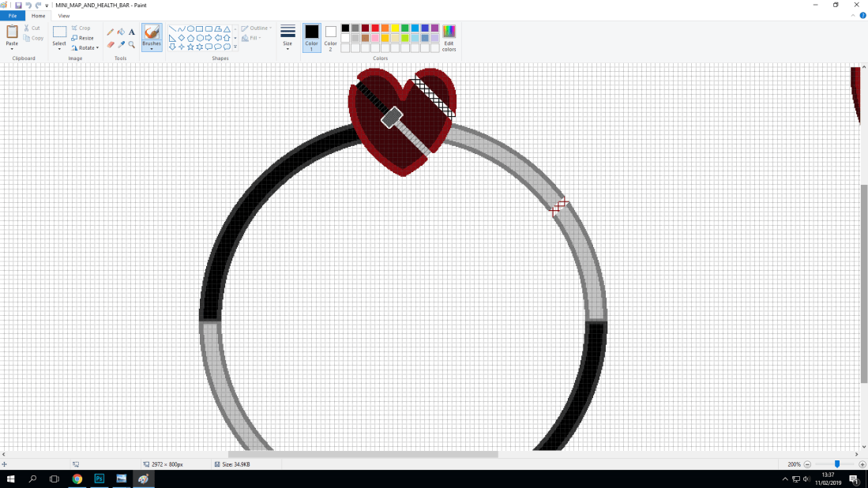Screen dimensions: 868x488
Task: Choose the Rectangle shape
Action: coord(199,29)
